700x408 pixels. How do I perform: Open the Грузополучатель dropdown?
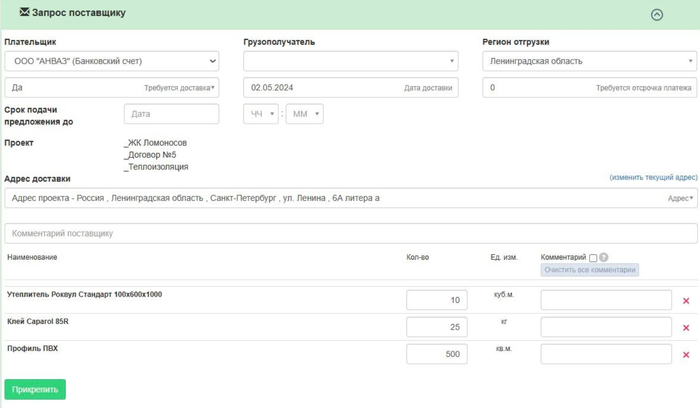[350, 61]
